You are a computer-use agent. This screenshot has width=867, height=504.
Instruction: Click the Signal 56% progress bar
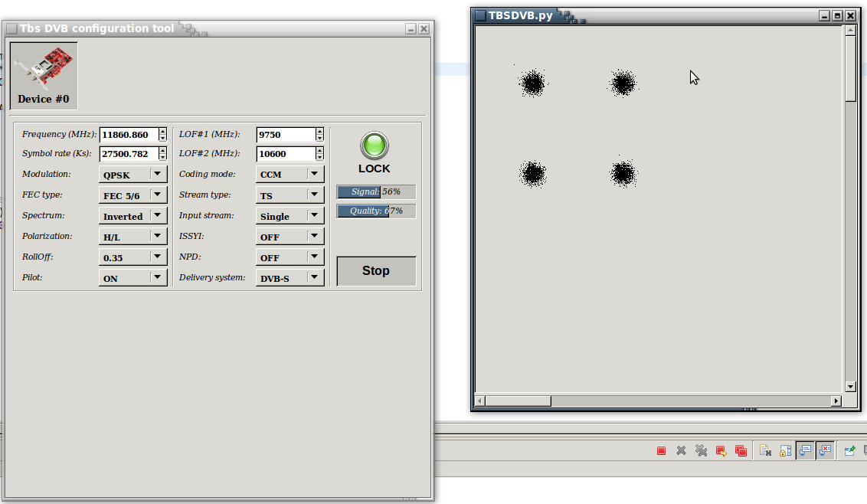coord(376,192)
